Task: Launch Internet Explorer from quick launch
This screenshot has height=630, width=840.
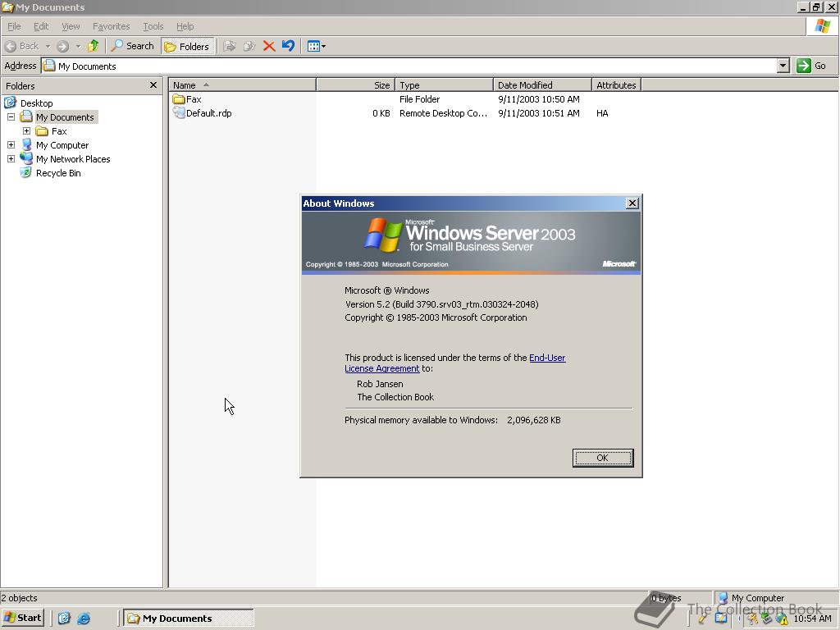Action: (84, 619)
